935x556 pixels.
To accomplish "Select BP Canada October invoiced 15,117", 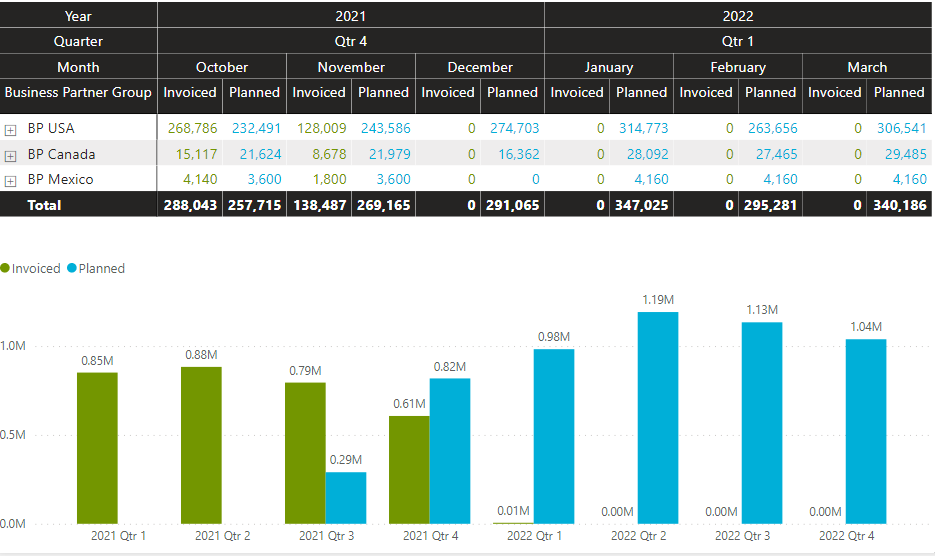I will [196, 154].
